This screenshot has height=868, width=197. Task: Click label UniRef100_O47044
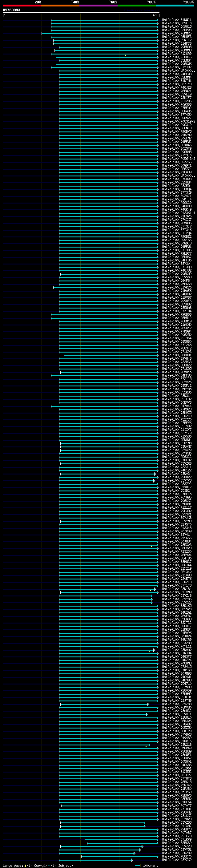pos(176,406)
